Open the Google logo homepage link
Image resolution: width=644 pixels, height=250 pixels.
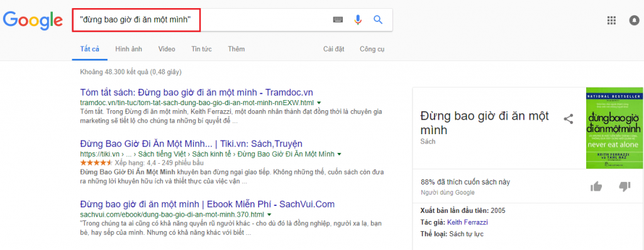33,21
